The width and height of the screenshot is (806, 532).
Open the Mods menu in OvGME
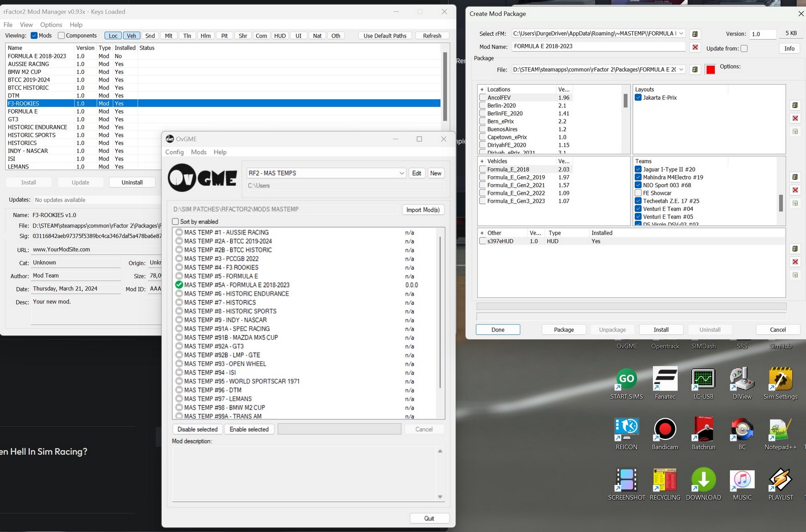tap(198, 152)
